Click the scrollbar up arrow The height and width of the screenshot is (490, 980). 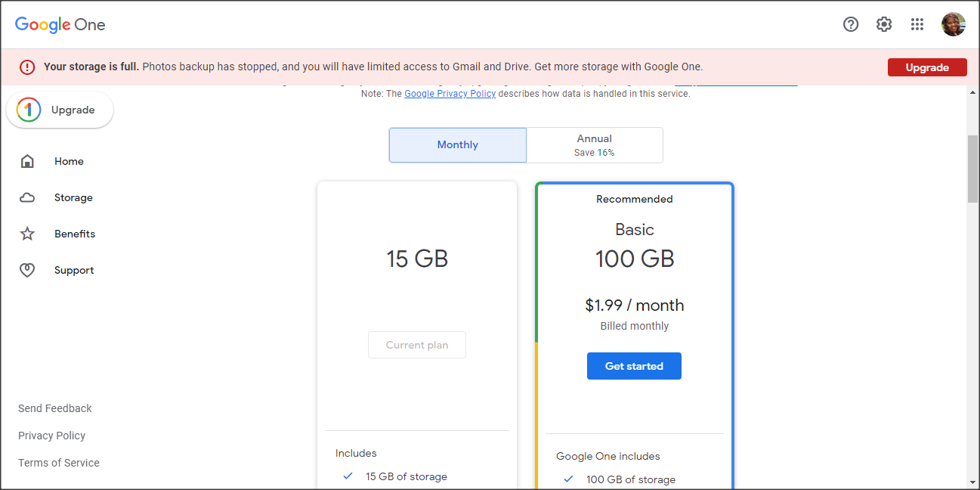pyautogui.click(x=973, y=92)
